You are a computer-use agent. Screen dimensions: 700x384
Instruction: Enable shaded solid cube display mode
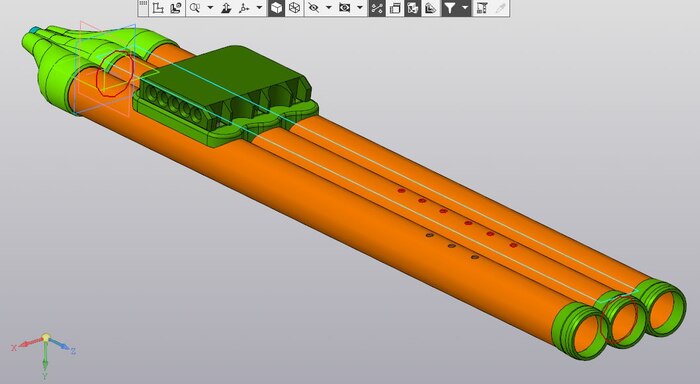coord(276,8)
